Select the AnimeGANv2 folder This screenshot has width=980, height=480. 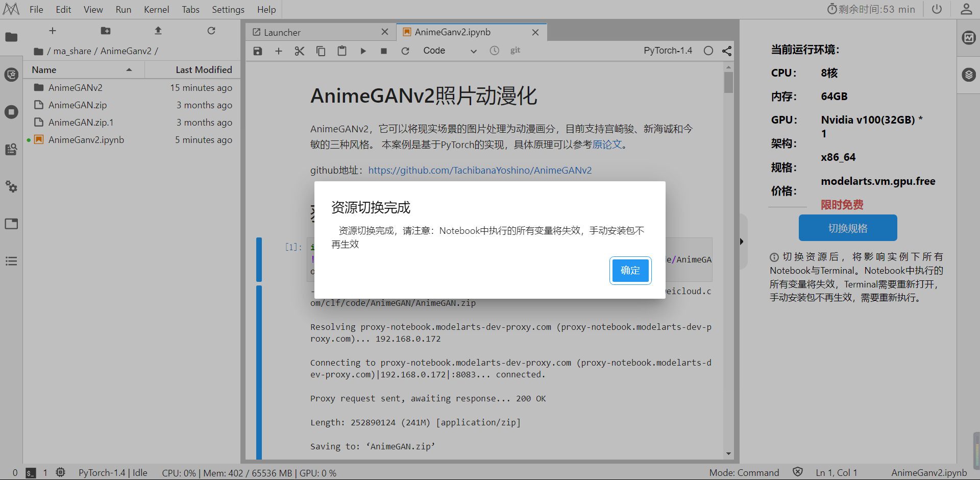(133, 88)
